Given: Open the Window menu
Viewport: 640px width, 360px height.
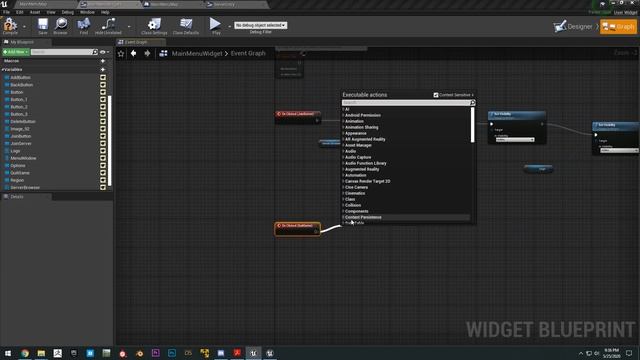Looking at the screenshot, I should [87, 12].
